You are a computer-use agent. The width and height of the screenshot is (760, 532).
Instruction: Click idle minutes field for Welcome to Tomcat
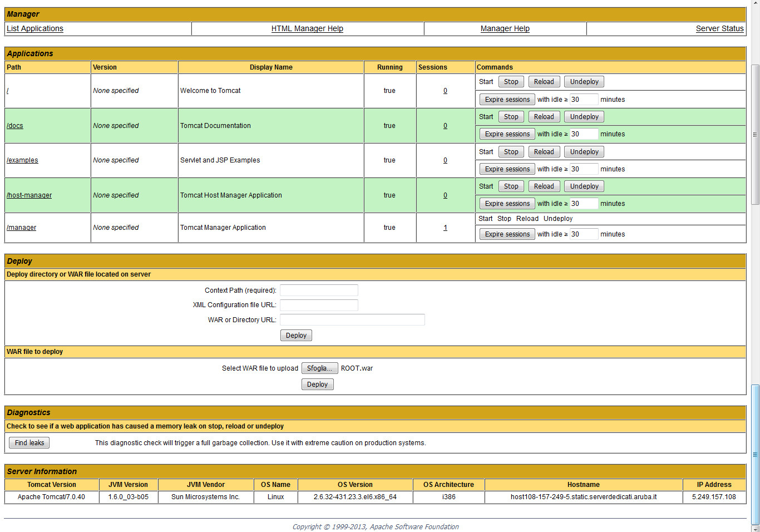pyautogui.click(x=584, y=100)
